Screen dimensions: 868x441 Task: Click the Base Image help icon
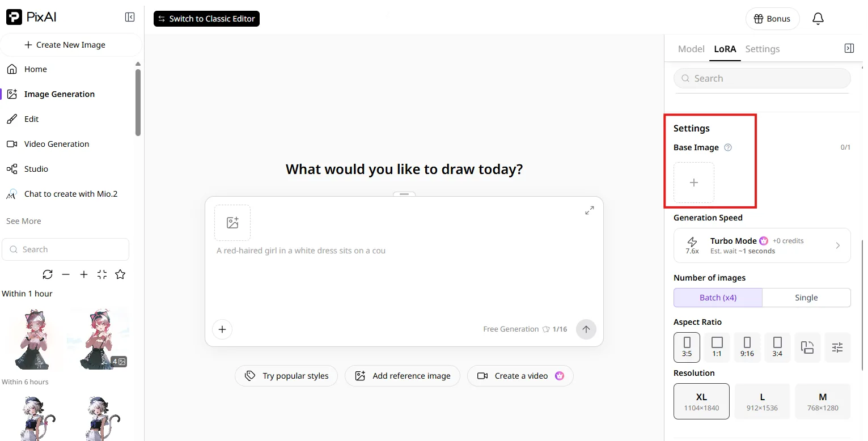tap(729, 147)
